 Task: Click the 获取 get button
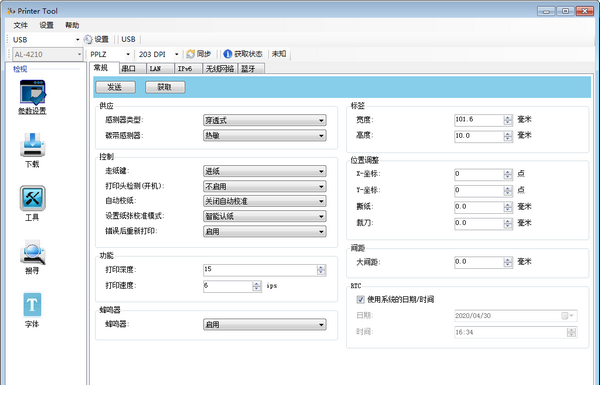pyautogui.click(x=165, y=87)
